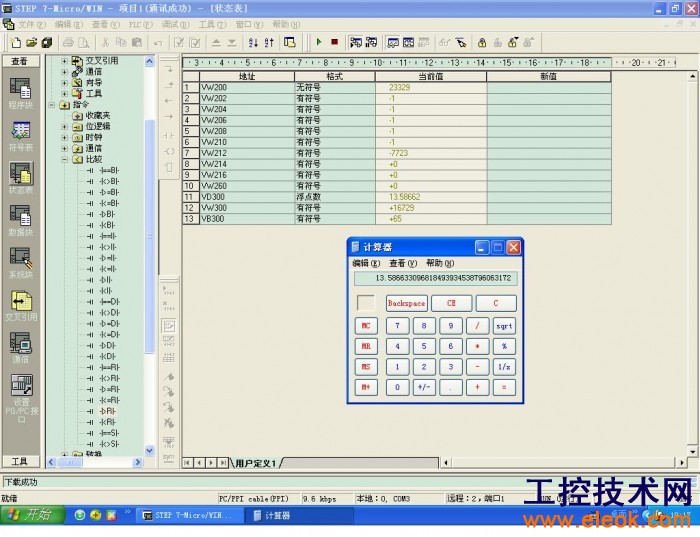Open 交叉引用 in the view sidebar

(x=21, y=306)
